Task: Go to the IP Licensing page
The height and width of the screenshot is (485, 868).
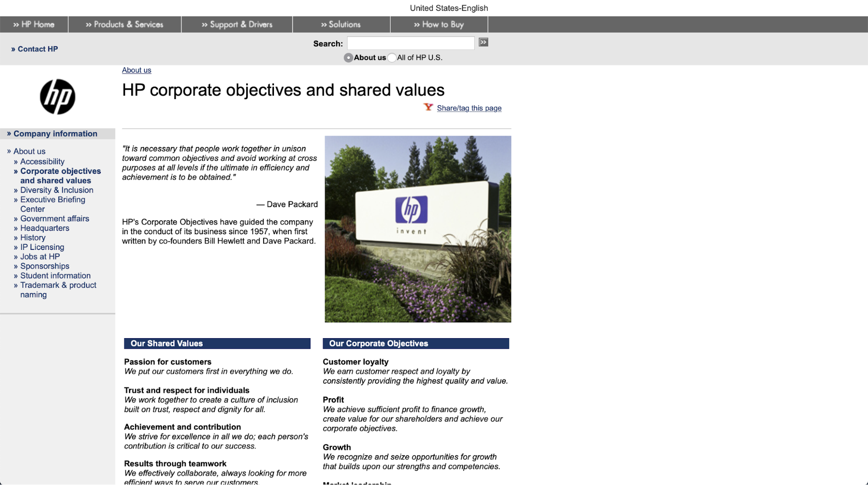Action: click(42, 247)
